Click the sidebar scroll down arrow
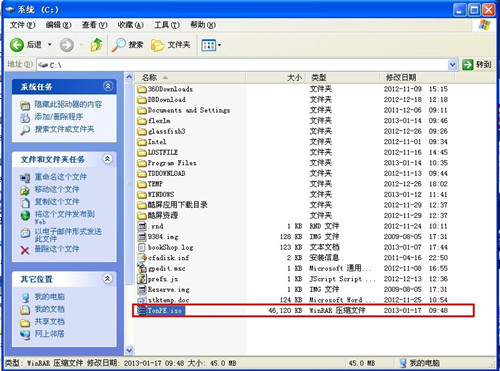 pos(129,350)
